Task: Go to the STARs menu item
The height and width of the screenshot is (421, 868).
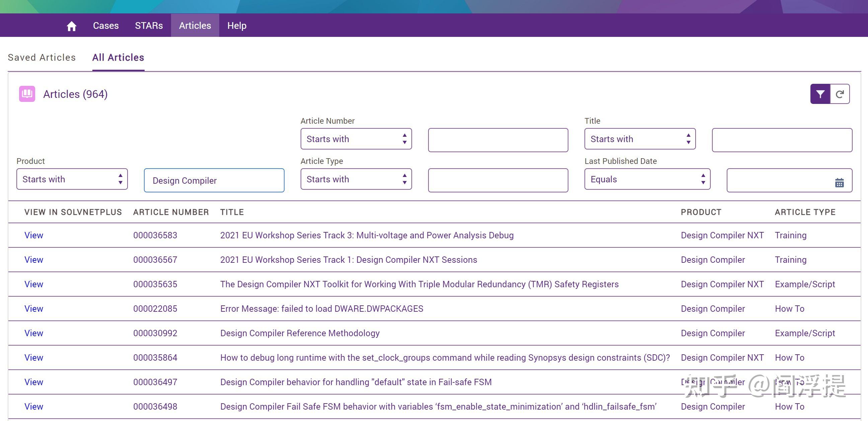Action: (x=149, y=25)
